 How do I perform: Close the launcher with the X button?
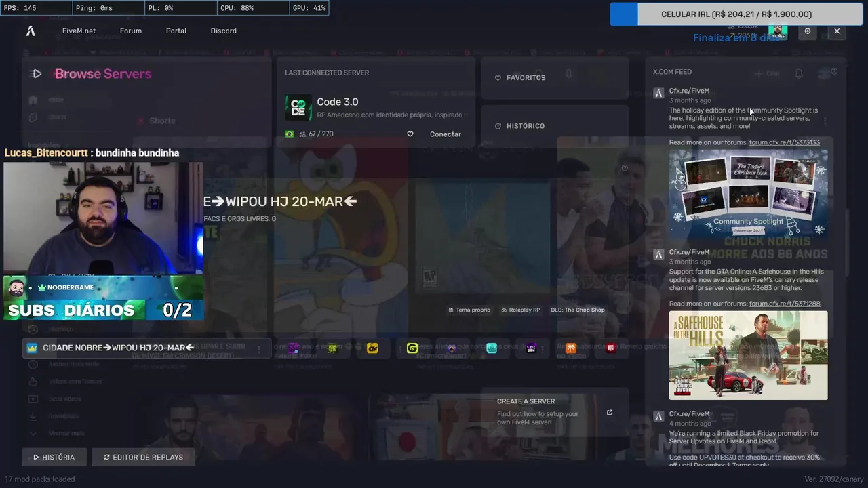coord(837,31)
